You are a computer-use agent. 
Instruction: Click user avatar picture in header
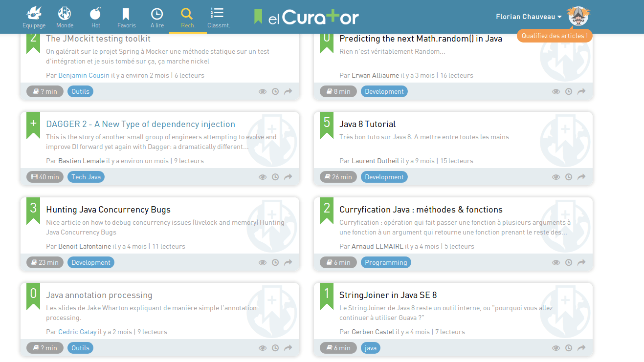click(578, 17)
